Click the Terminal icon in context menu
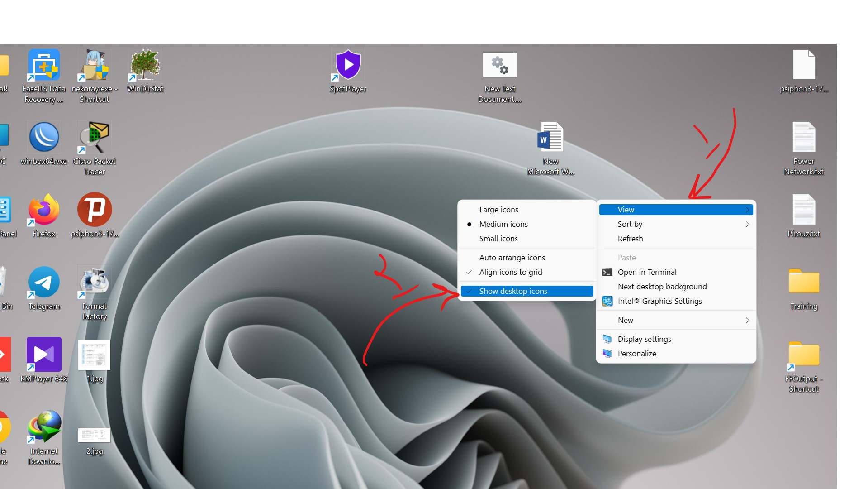 tap(607, 272)
